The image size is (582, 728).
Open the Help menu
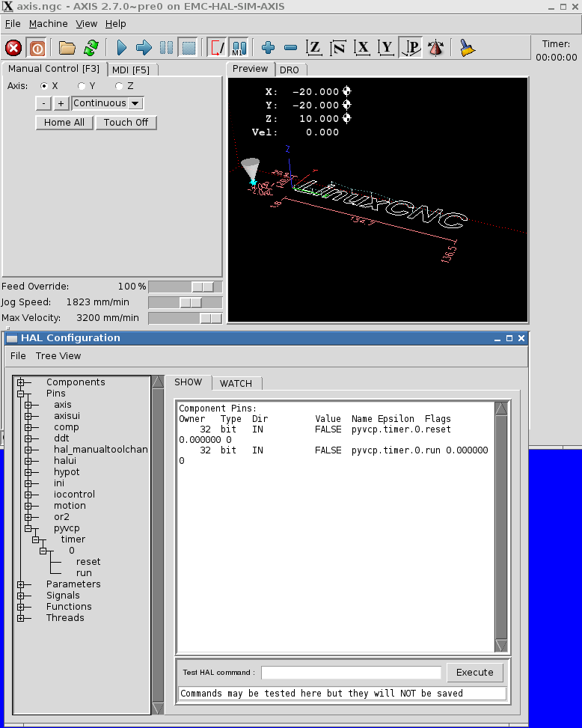click(x=115, y=24)
